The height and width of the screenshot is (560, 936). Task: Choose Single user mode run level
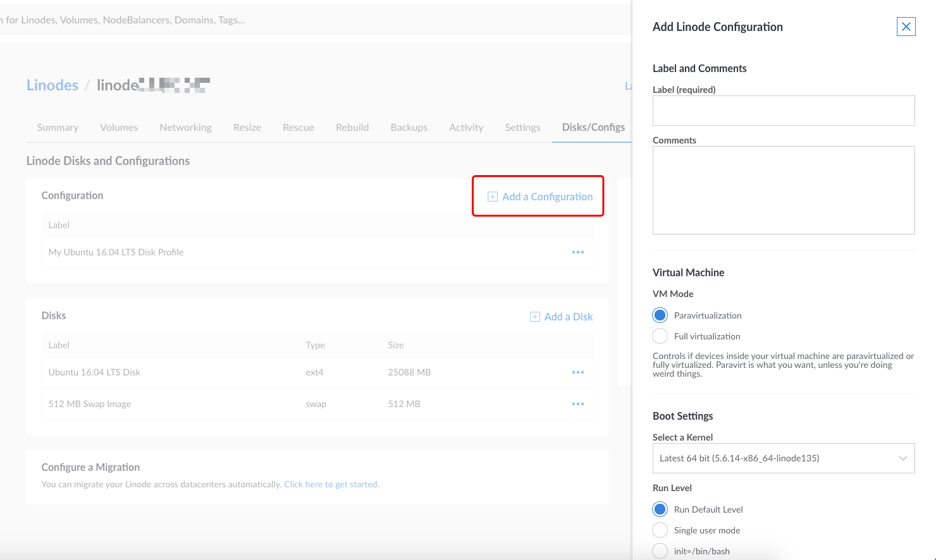[x=660, y=530]
